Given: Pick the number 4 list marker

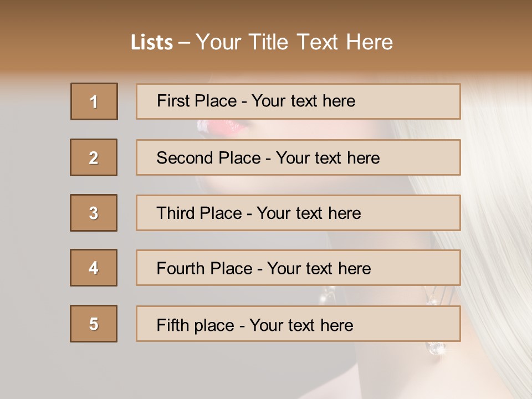Looking at the screenshot, I should pos(94,268).
